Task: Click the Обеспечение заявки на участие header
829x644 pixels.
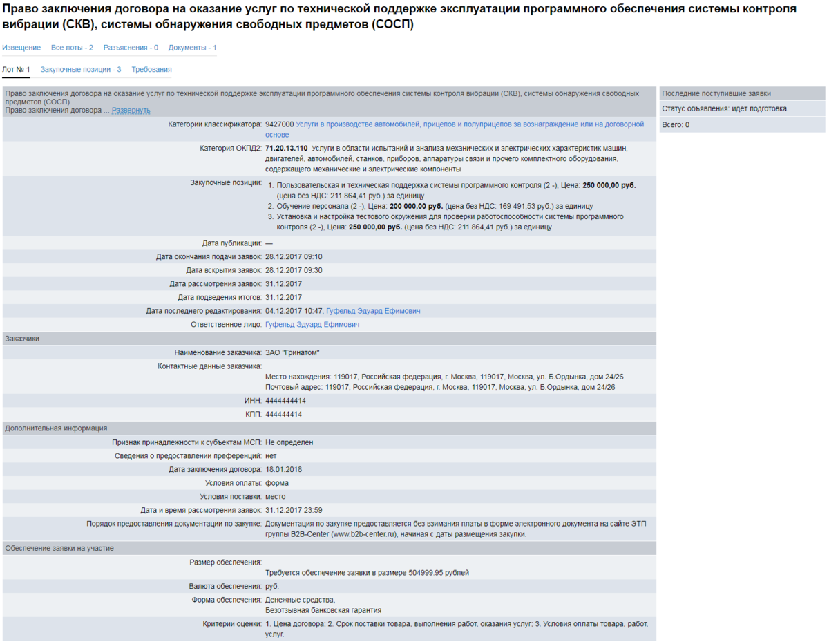Action: coord(59,548)
